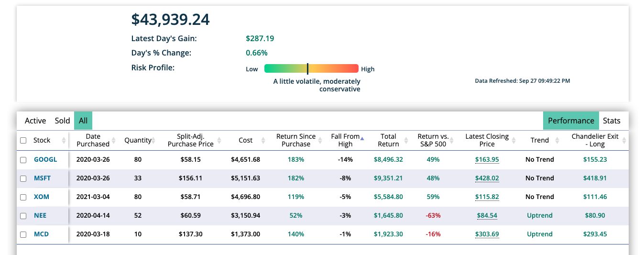Click MSFT total return $9,351.21
The width and height of the screenshot is (644, 255).
tap(388, 178)
